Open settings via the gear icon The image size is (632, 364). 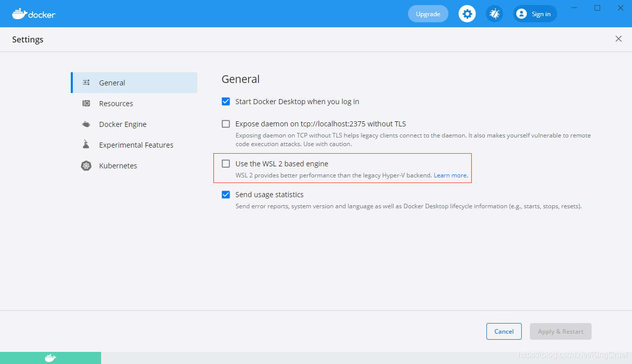pos(467,14)
